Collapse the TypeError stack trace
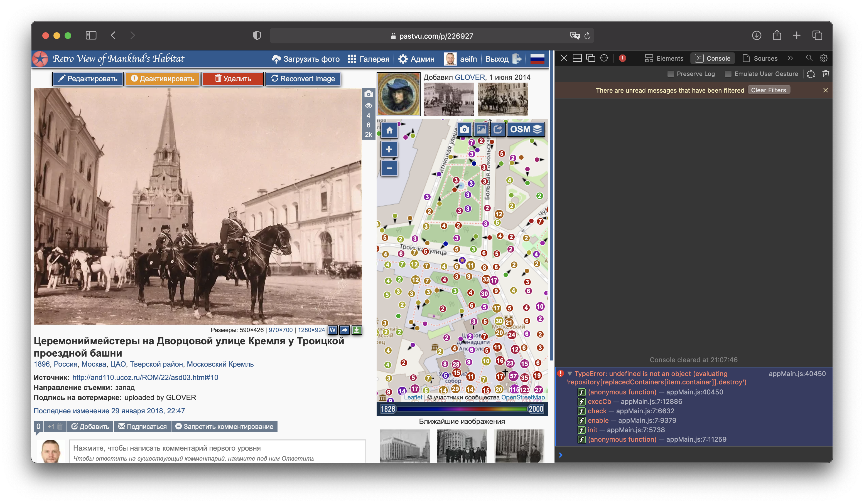Image resolution: width=864 pixels, height=504 pixels. (570, 374)
